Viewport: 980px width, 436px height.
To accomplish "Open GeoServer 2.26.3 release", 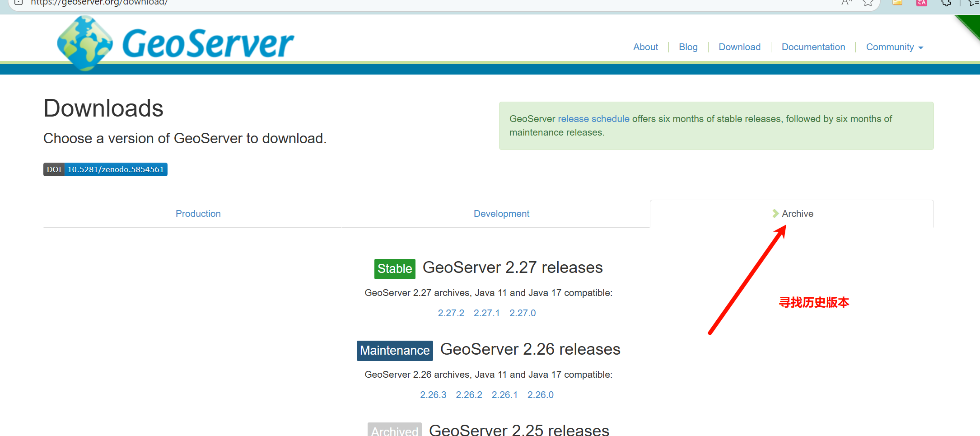I will tap(433, 395).
